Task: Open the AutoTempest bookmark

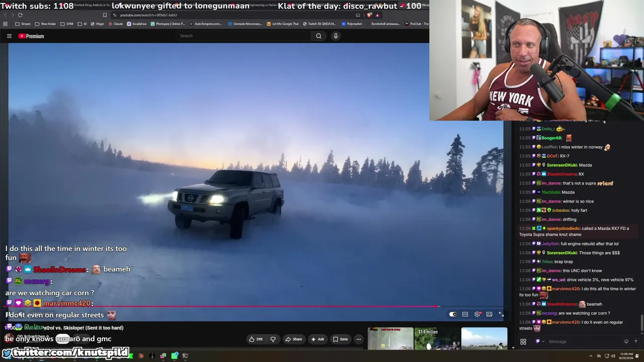Action: (205, 24)
